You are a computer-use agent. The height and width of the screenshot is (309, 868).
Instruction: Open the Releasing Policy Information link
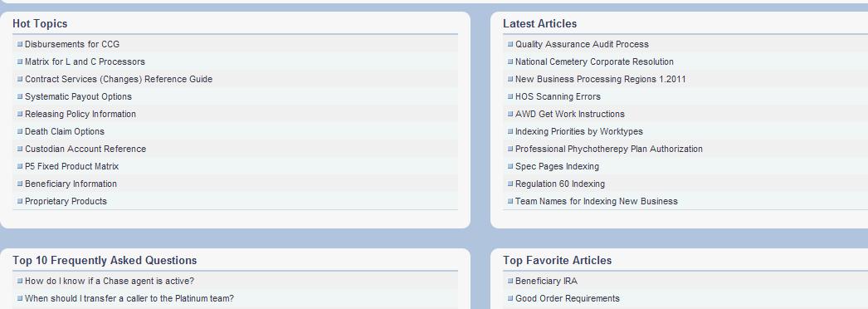[x=80, y=114]
